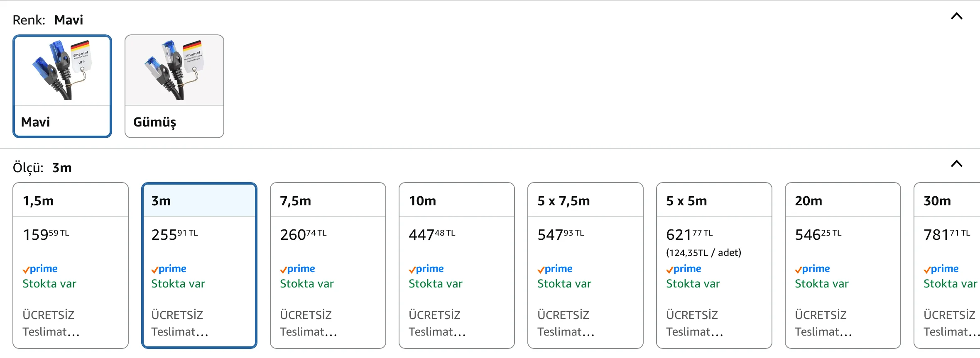Collapse the Renk section chevron
This screenshot has height=358, width=980.
(956, 16)
